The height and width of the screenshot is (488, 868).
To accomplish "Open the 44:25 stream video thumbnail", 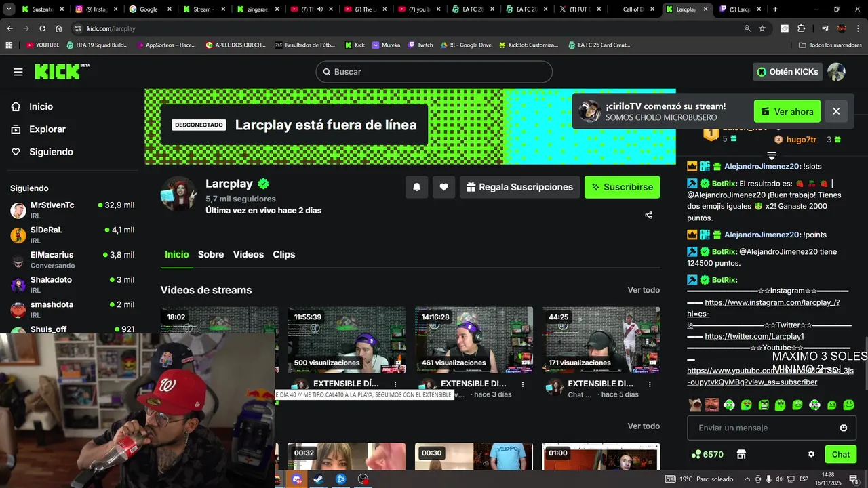I will coord(601,340).
